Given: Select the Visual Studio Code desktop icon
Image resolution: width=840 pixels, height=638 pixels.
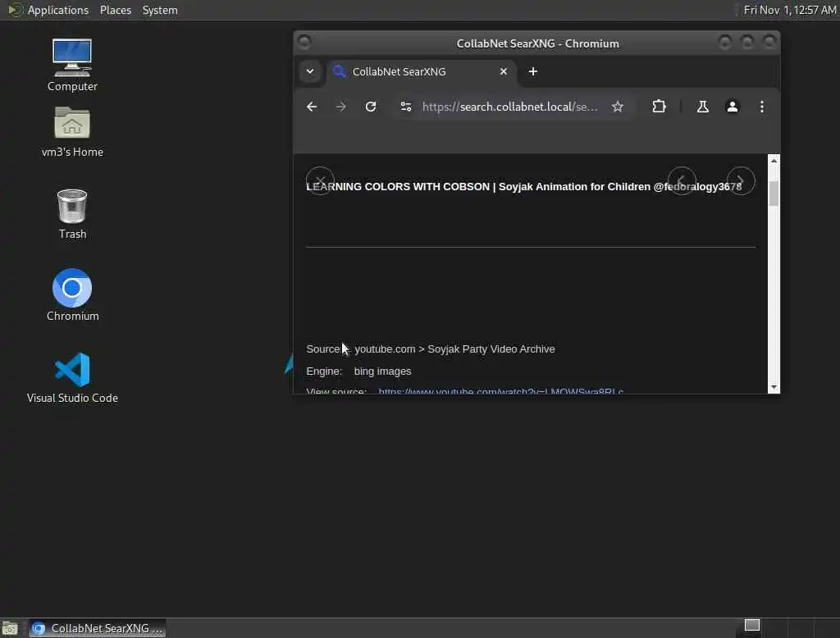Looking at the screenshot, I should coord(72,377).
